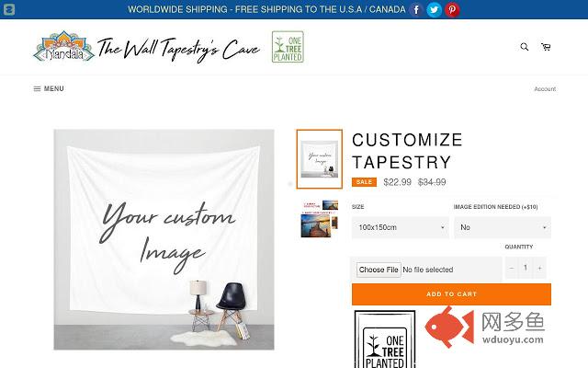Open the Facebook social link icon

click(416, 10)
